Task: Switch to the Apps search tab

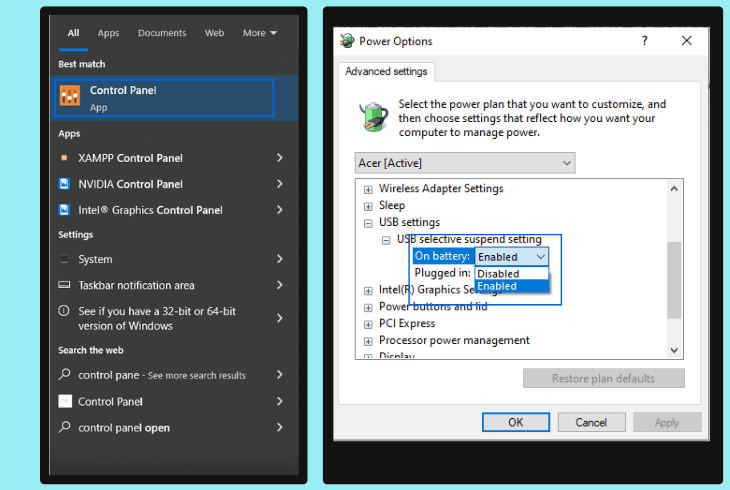Action: (108, 33)
